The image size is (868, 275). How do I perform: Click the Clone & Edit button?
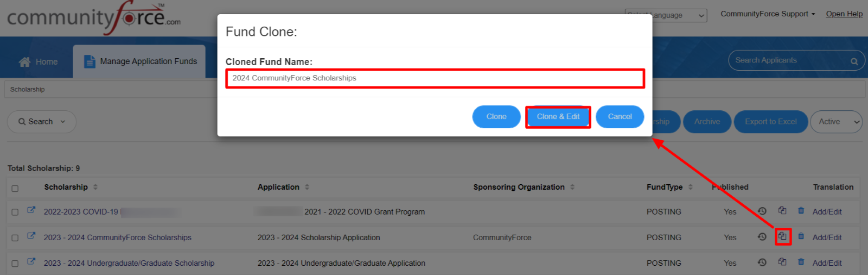pyautogui.click(x=558, y=117)
